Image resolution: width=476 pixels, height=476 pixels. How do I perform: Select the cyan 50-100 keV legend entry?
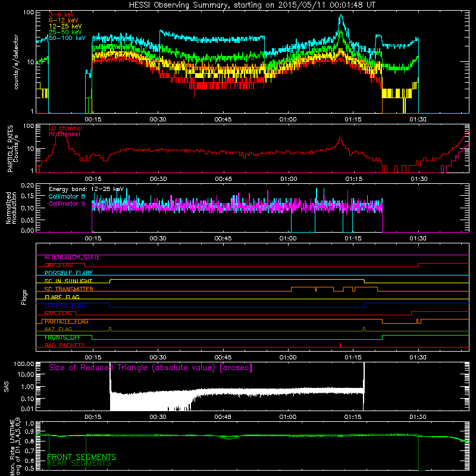67,38
